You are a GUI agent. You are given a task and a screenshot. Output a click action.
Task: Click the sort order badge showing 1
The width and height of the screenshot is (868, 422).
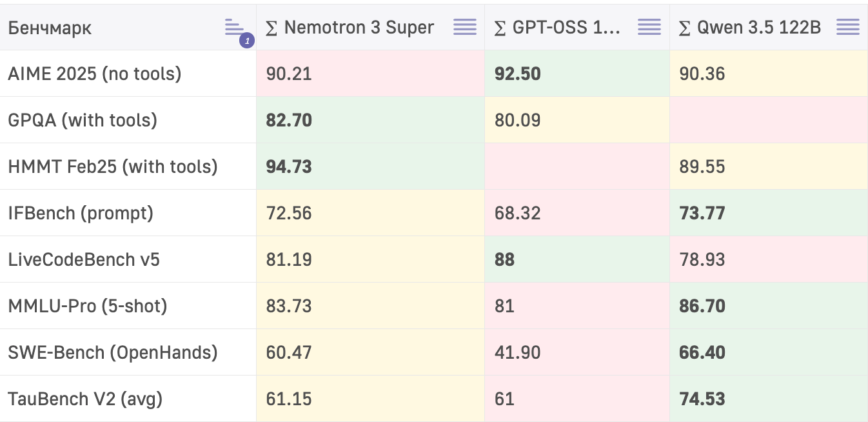[246, 41]
